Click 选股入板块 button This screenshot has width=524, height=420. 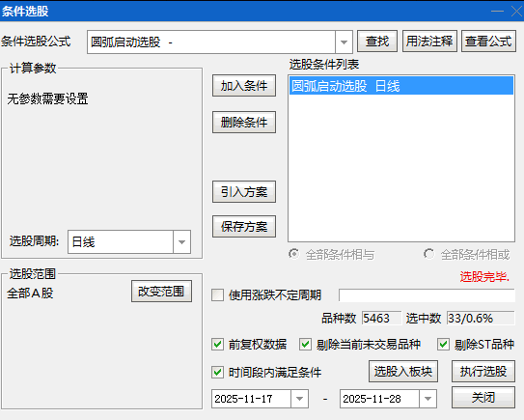pyautogui.click(x=403, y=371)
